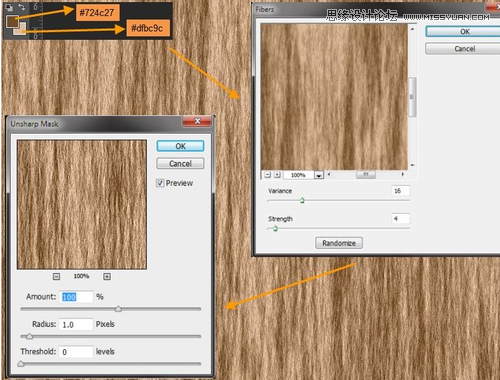Click the Threshold slider handle
Viewport: 500px width, 380px height.
coord(21,364)
